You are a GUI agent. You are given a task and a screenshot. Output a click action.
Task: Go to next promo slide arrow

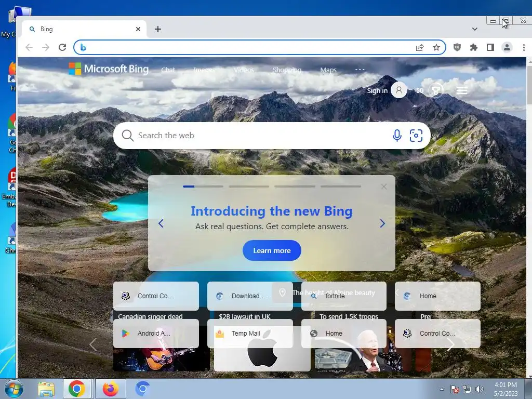tap(382, 223)
